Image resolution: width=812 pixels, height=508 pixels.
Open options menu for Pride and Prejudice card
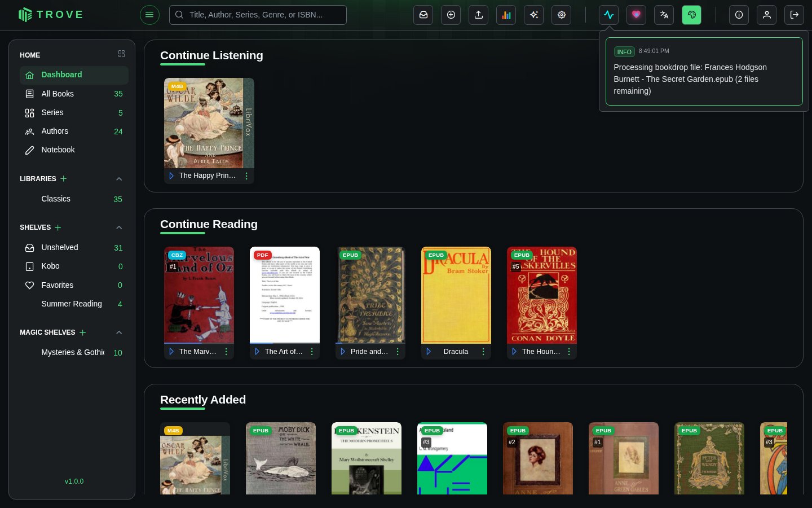(x=398, y=352)
